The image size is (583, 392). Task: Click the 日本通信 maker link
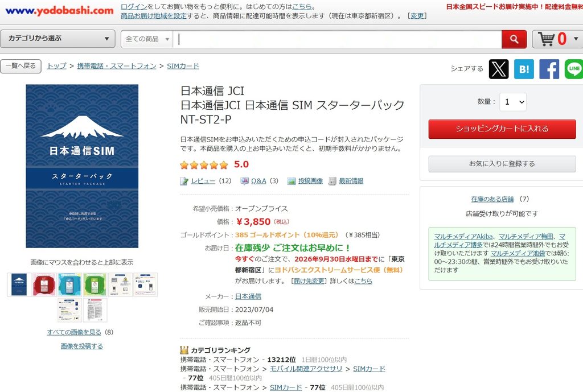248,296
